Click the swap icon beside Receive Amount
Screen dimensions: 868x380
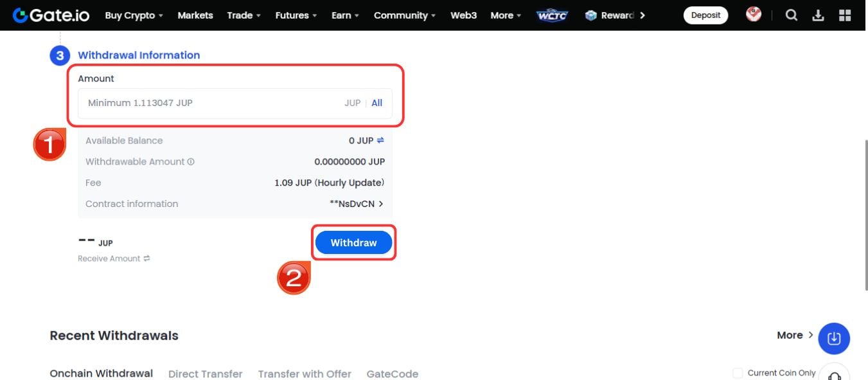point(146,258)
